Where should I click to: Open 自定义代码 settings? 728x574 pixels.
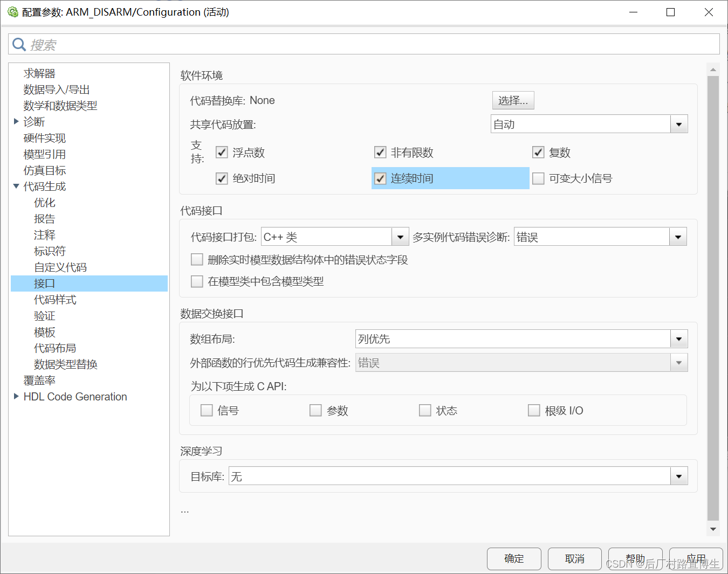tap(60, 267)
